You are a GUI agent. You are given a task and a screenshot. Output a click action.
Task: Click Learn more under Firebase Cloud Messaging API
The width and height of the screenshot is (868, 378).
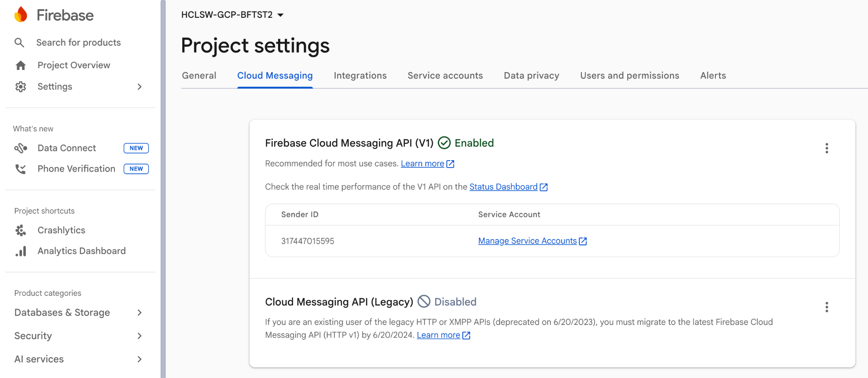pos(423,164)
